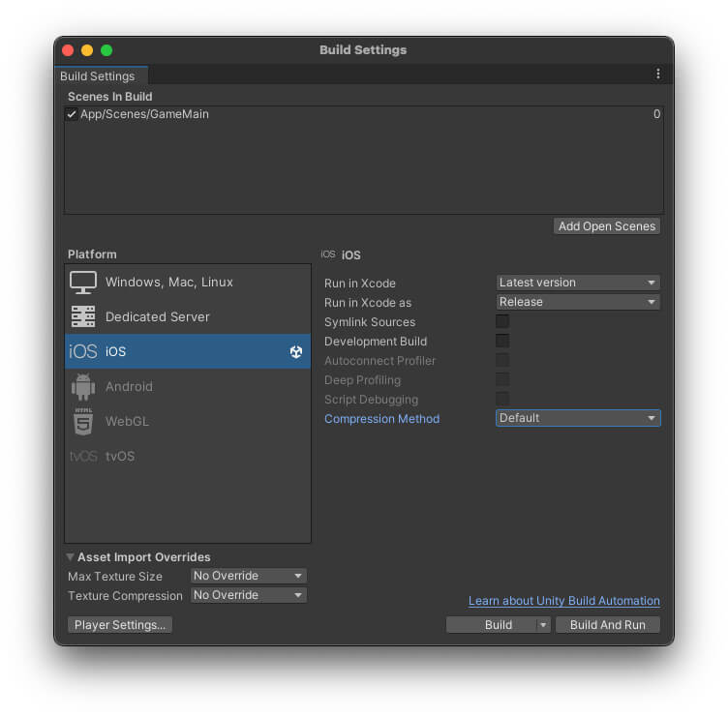This screenshot has height=717, width=728.
Task: Select Dedicated Server platform
Action: coord(188,317)
